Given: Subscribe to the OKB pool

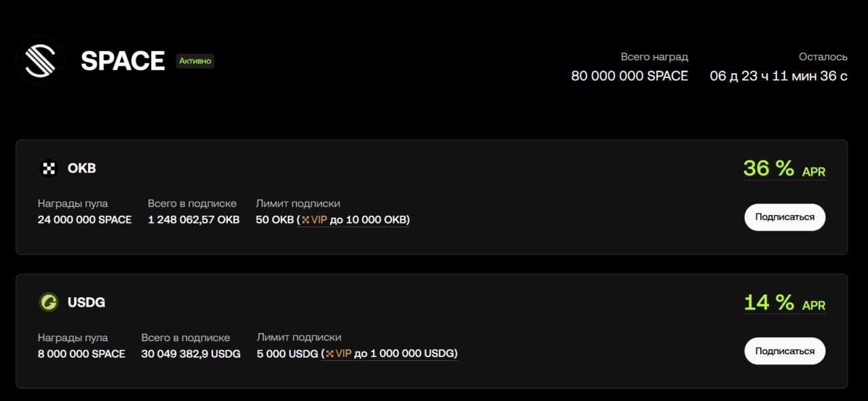Looking at the screenshot, I should click(x=785, y=217).
